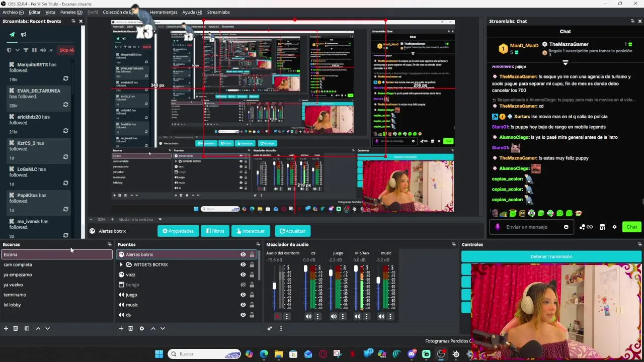644x362 pixels.
Task: Move source up in Fuentes toolbar
Action: click(153, 328)
